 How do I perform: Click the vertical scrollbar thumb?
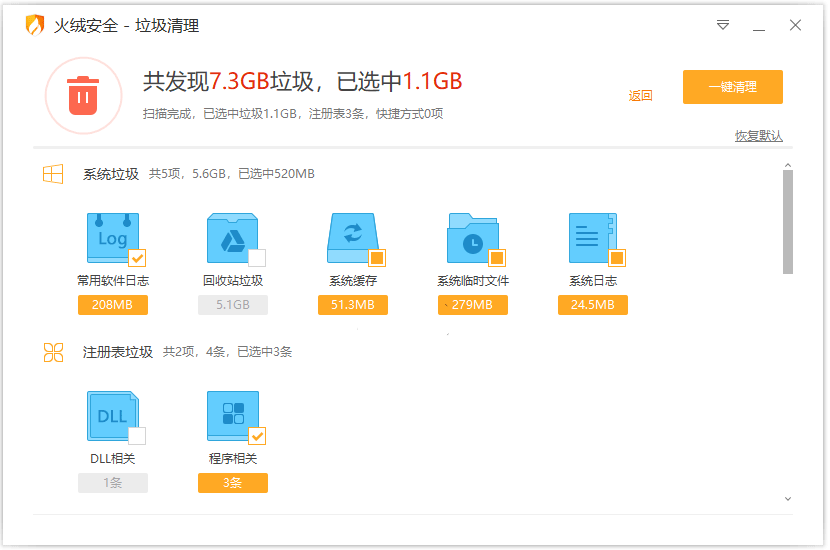coord(788,222)
